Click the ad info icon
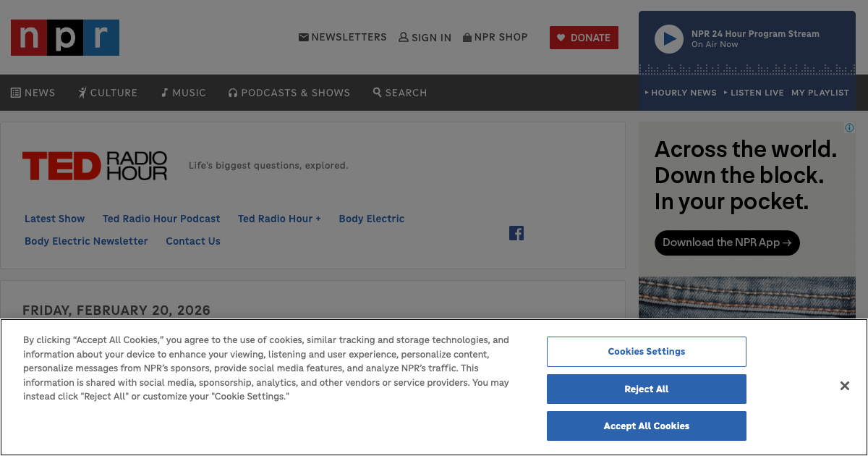This screenshot has width=868, height=456. coord(849,128)
